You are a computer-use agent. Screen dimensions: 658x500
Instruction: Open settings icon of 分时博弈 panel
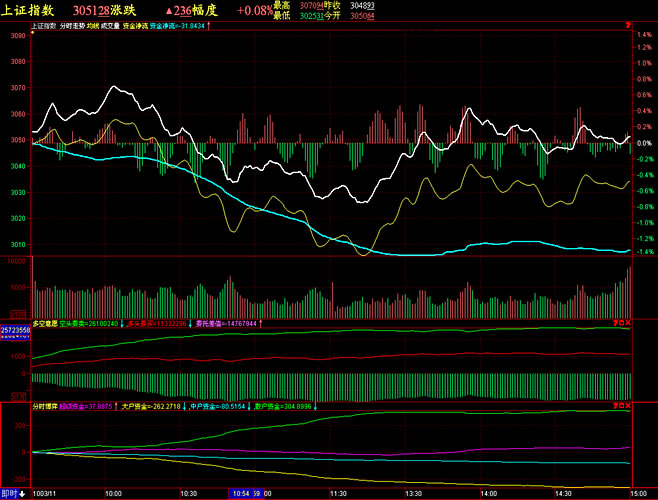coord(617,407)
